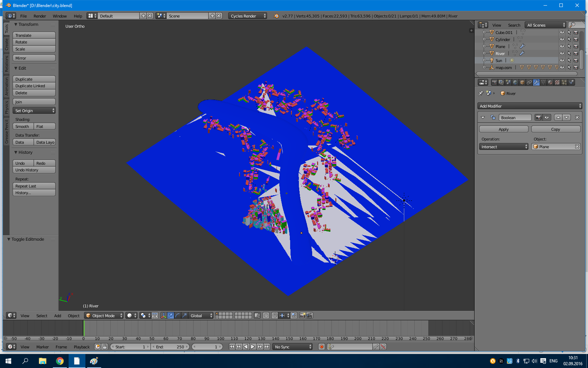The width and height of the screenshot is (588, 368).
Task: Open the Set Origin dropdown
Action: 34,110
